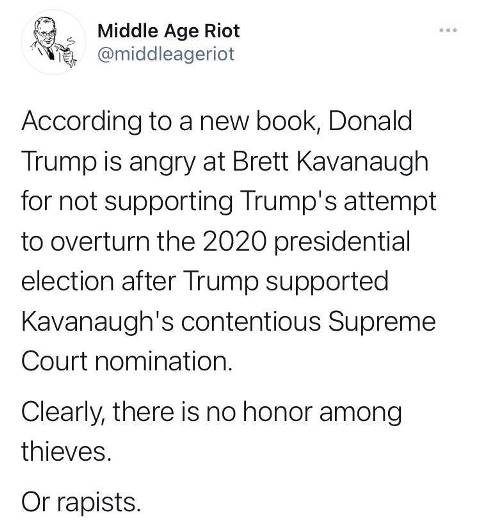The image size is (480, 531).
Task: Click 'Brett Kavanaugh' in the tweet text
Action: coord(331,161)
